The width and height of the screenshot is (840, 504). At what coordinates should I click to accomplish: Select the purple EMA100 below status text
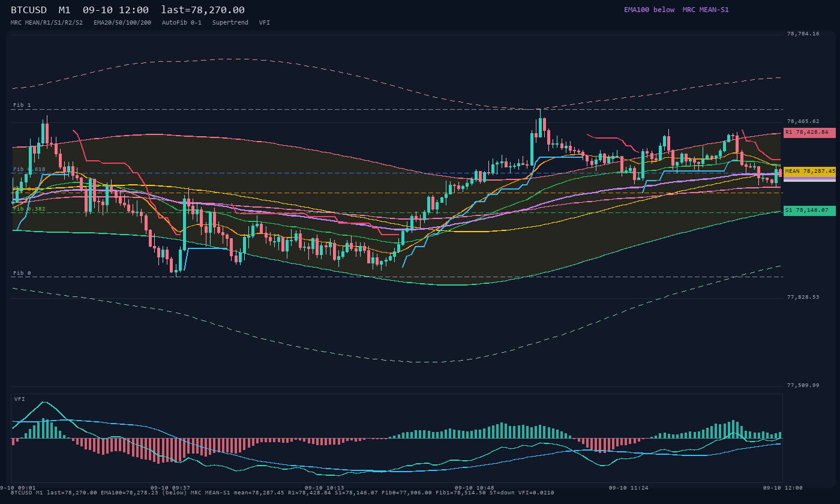click(x=649, y=10)
